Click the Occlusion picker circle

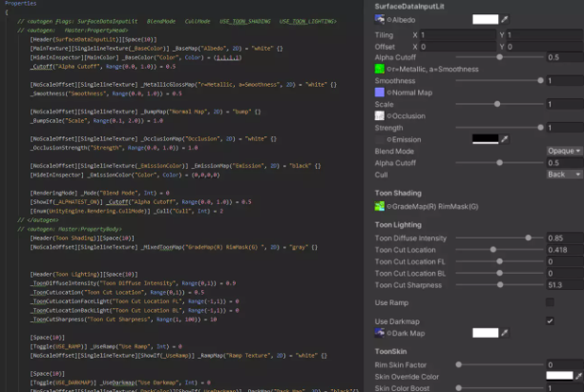point(389,116)
